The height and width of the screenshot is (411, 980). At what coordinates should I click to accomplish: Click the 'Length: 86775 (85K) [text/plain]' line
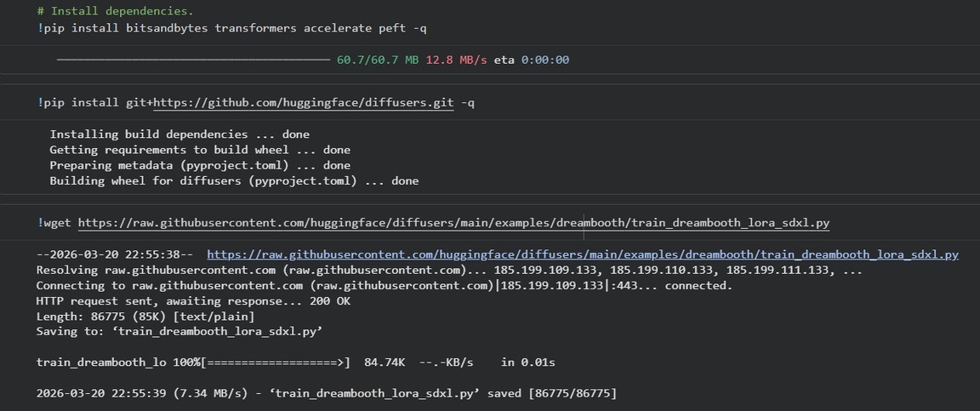click(x=145, y=317)
